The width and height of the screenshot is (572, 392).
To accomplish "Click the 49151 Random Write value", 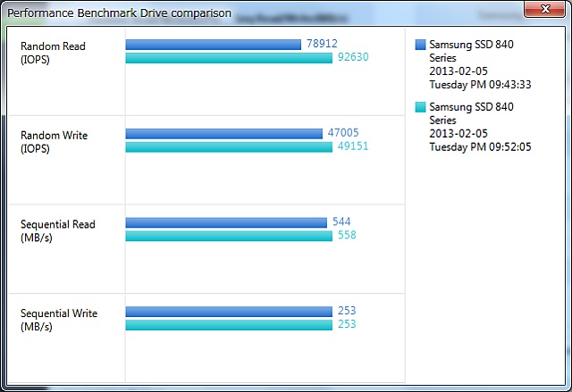I will pyautogui.click(x=353, y=146).
